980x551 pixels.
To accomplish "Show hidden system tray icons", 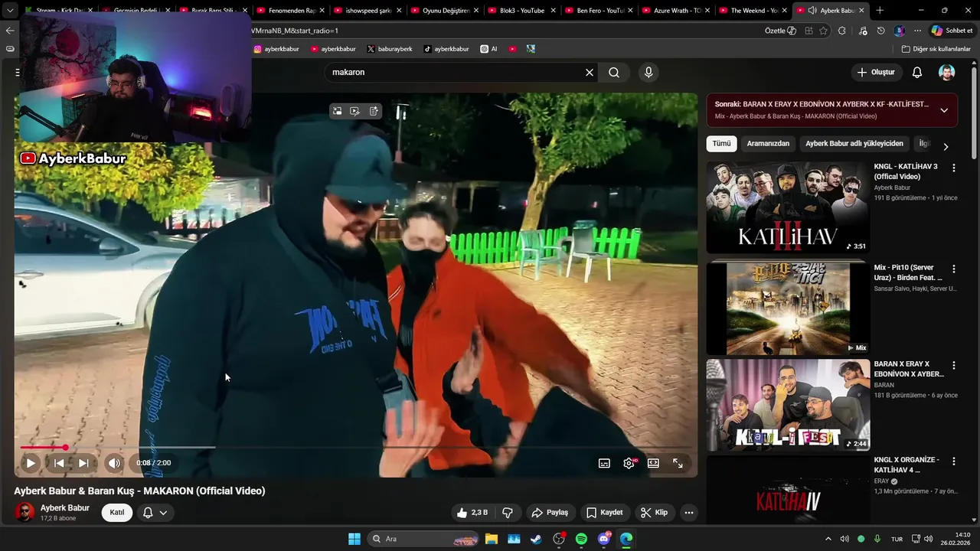I will tap(828, 539).
